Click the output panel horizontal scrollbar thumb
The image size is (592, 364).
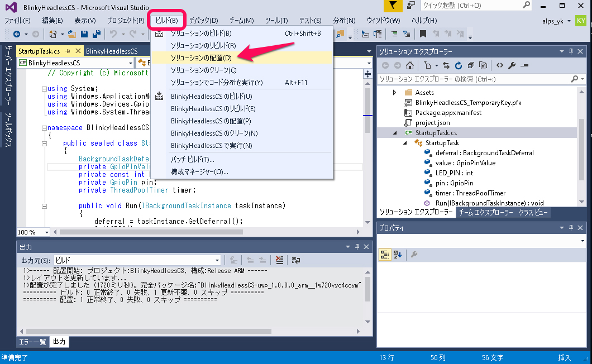(149, 331)
